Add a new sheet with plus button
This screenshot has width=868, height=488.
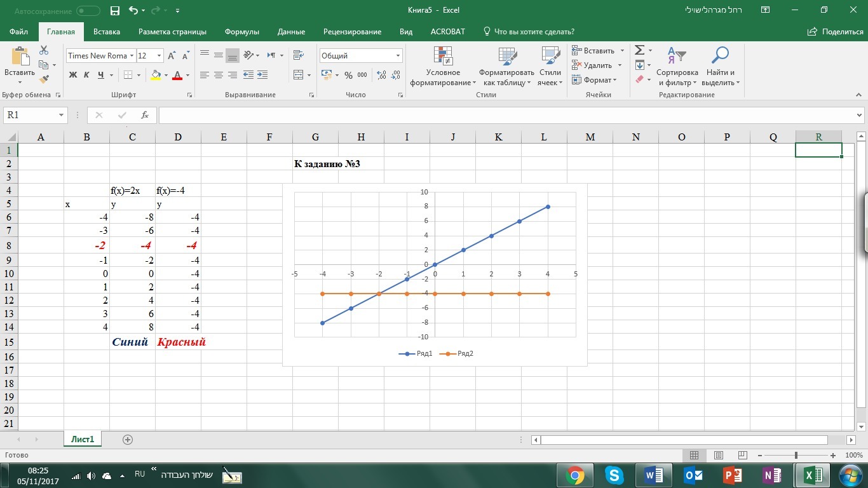(x=128, y=439)
